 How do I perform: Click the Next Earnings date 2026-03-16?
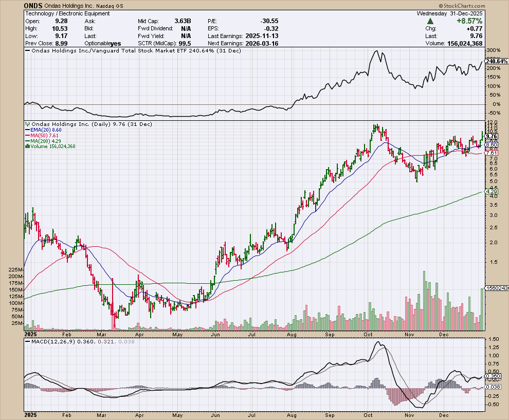click(262, 44)
